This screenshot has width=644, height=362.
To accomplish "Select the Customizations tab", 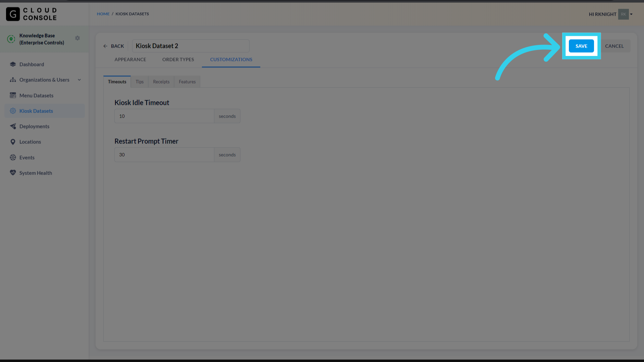I will click(x=231, y=60).
